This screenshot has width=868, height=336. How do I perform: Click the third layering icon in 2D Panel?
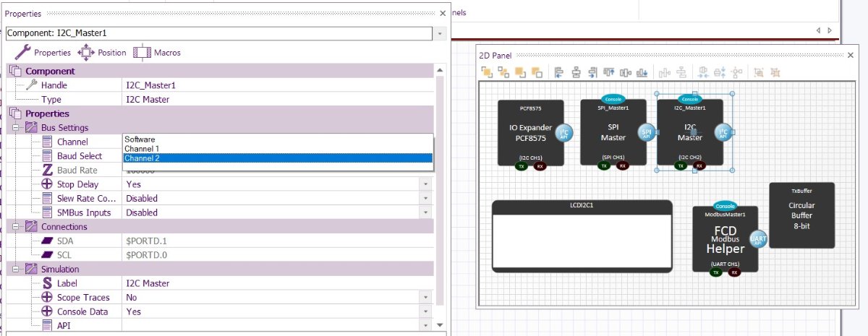click(x=520, y=72)
